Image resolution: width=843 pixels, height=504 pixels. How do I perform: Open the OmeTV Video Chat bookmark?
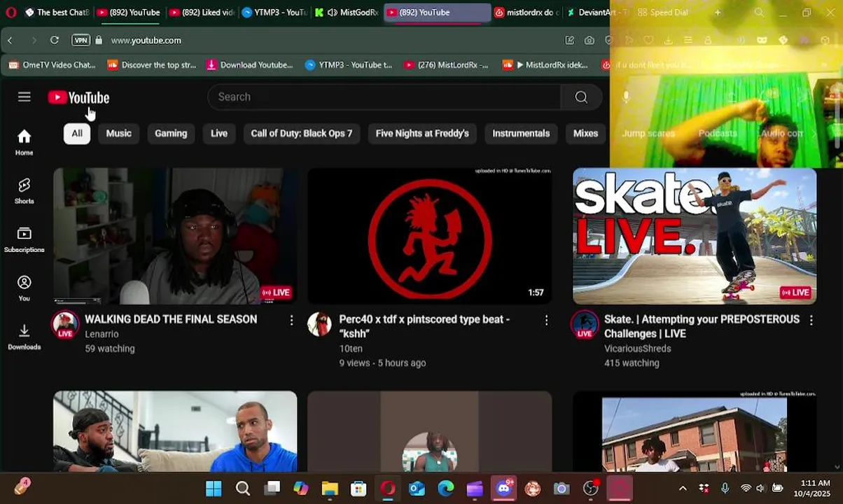[x=52, y=65]
